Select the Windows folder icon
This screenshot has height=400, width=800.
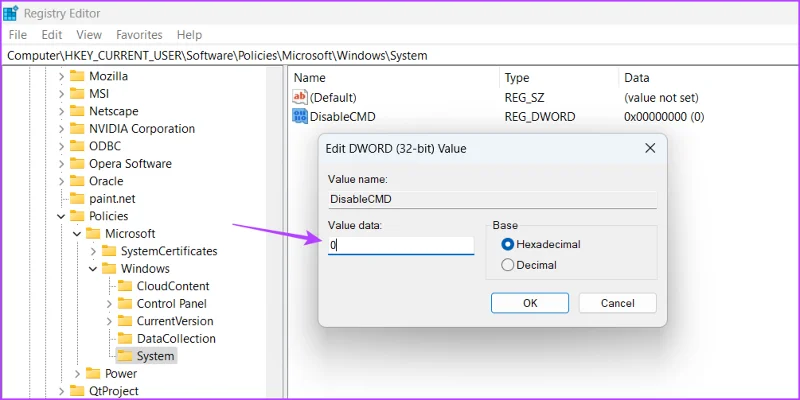[109, 268]
